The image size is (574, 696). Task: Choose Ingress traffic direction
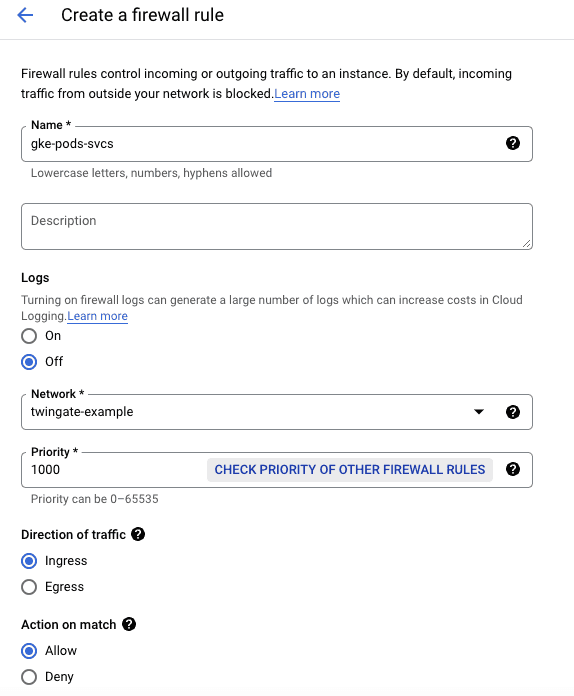[29, 561]
